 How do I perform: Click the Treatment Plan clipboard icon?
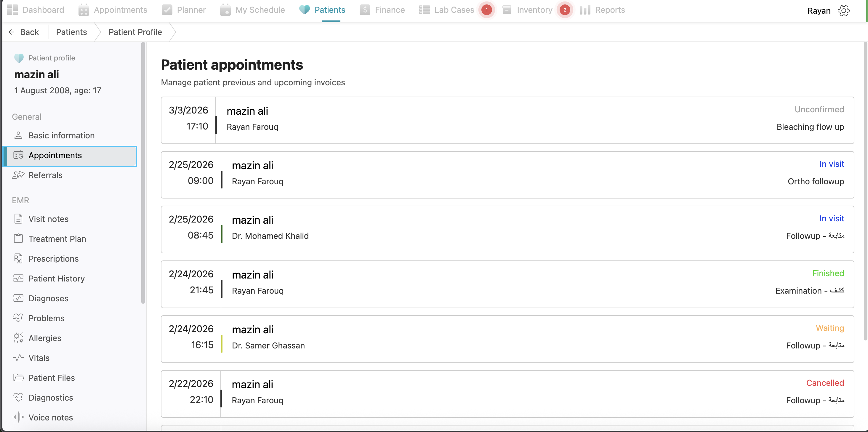pyautogui.click(x=18, y=239)
